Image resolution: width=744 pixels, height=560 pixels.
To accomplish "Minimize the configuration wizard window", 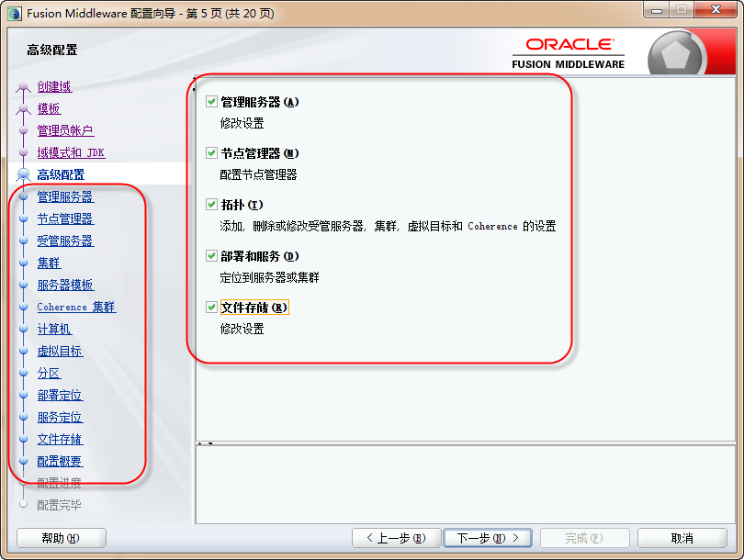I will point(657,10).
